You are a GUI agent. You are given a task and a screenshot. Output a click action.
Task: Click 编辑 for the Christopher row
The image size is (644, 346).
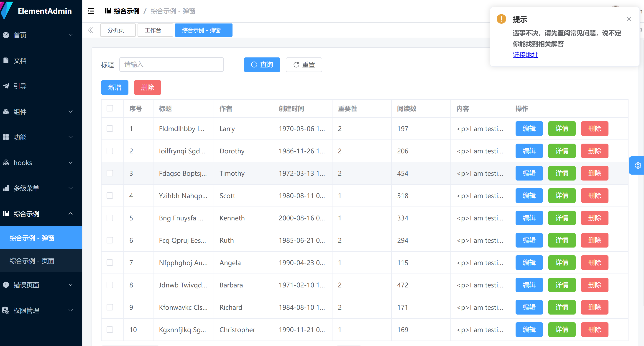(529, 330)
